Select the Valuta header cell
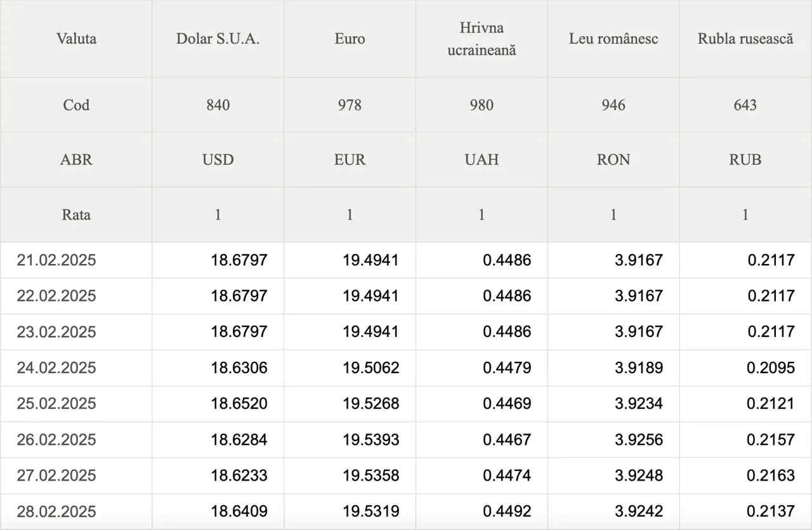812x530 pixels. pyautogui.click(x=76, y=39)
